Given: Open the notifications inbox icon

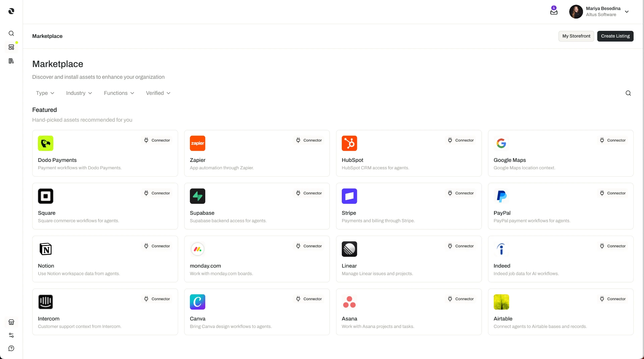Looking at the screenshot, I should click(x=554, y=11).
